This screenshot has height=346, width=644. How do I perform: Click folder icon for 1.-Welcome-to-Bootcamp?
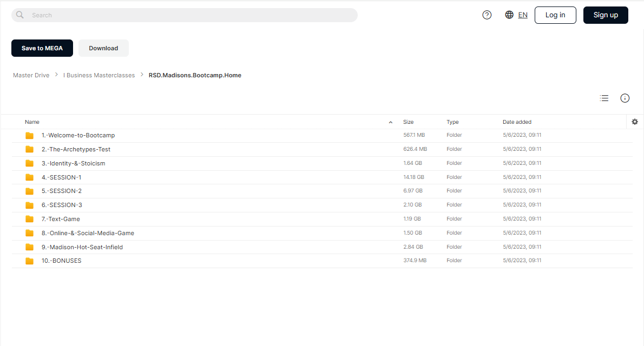[30, 136]
